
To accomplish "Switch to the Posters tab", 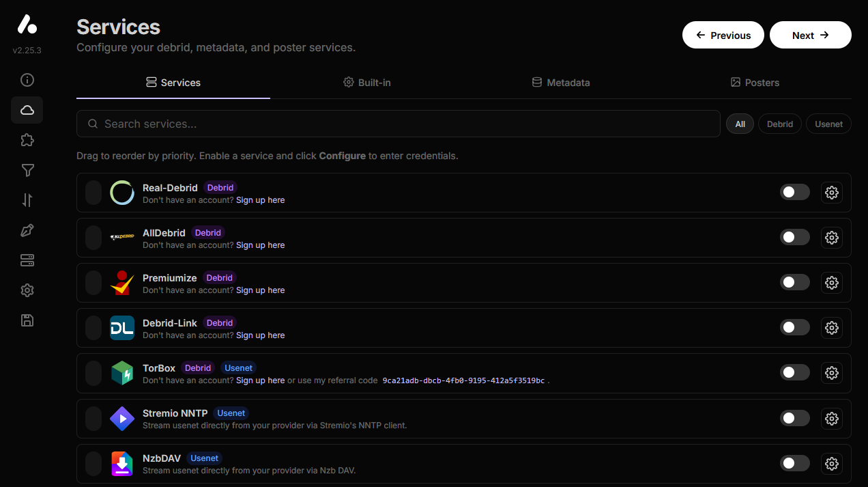I will [755, 82].
